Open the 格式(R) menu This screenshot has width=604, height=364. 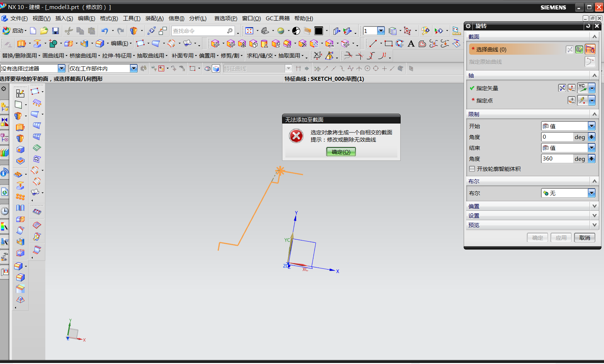(109, 18)
